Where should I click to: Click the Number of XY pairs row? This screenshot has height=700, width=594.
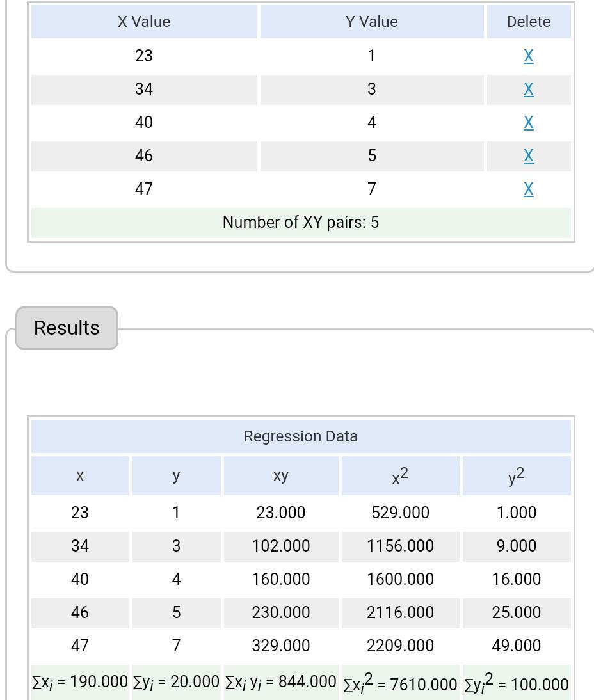[301, 222]
